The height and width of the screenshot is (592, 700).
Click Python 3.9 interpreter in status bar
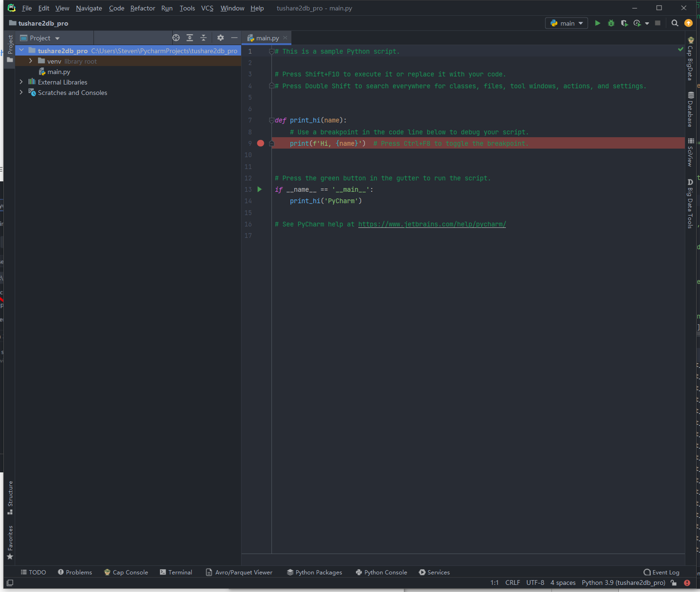coord(623,583)
